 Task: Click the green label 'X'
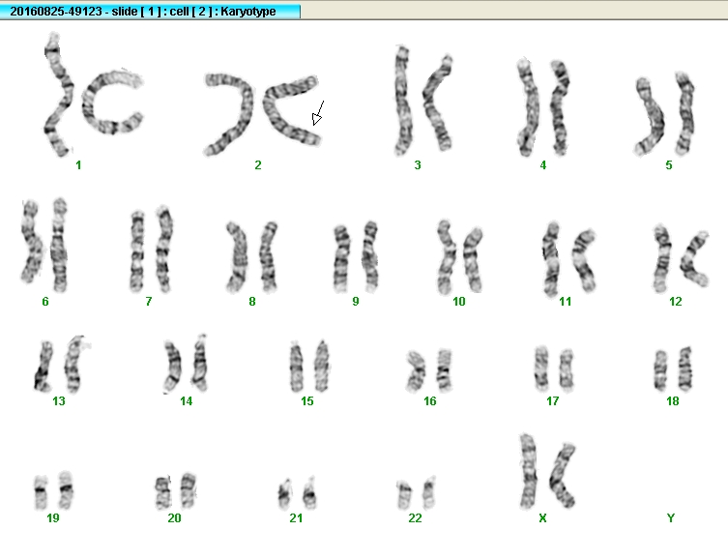tap(542, 517)
